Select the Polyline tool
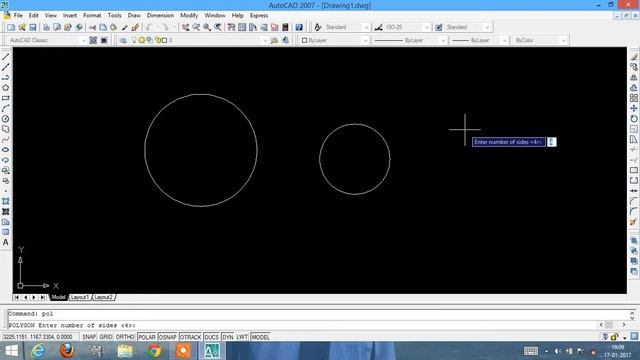Image resolution: width=640 pixels, height=360 pixels. pyautogui.click(x=6, y=78)
